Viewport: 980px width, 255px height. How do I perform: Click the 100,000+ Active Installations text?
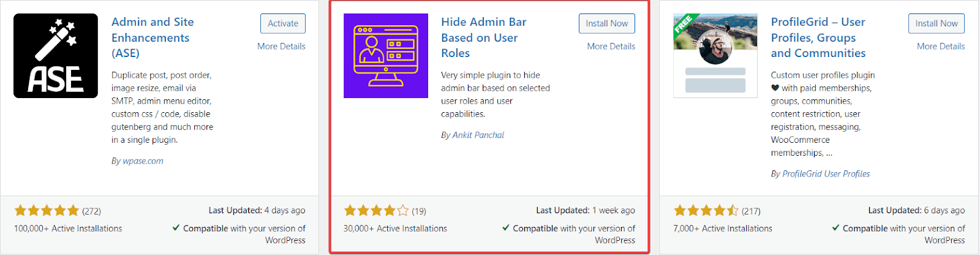pos(68,228)
